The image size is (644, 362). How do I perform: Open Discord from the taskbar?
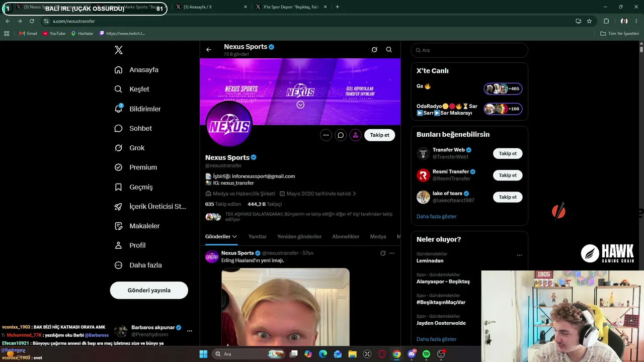tap(412, 354)
